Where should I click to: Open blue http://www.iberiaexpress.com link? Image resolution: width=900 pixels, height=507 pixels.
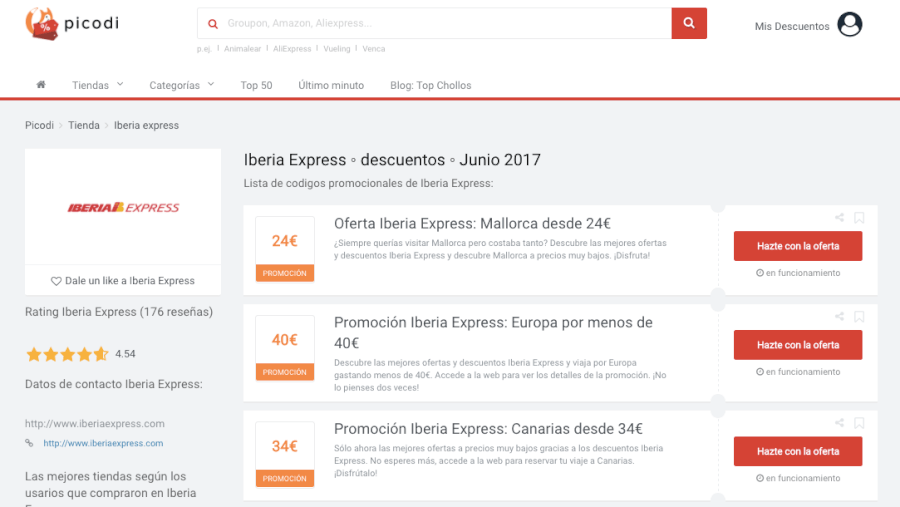click(103, 443)
